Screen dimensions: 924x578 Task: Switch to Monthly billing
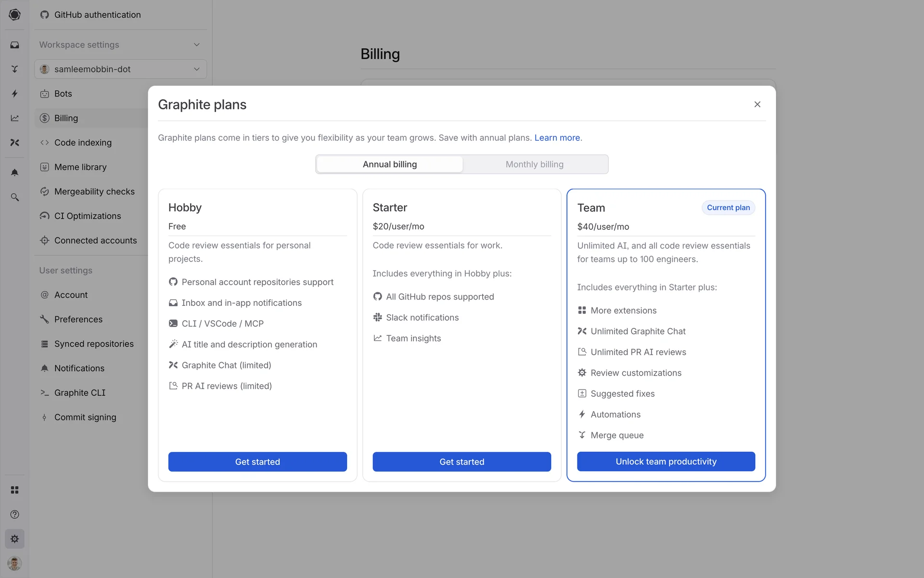click(534, 164)
